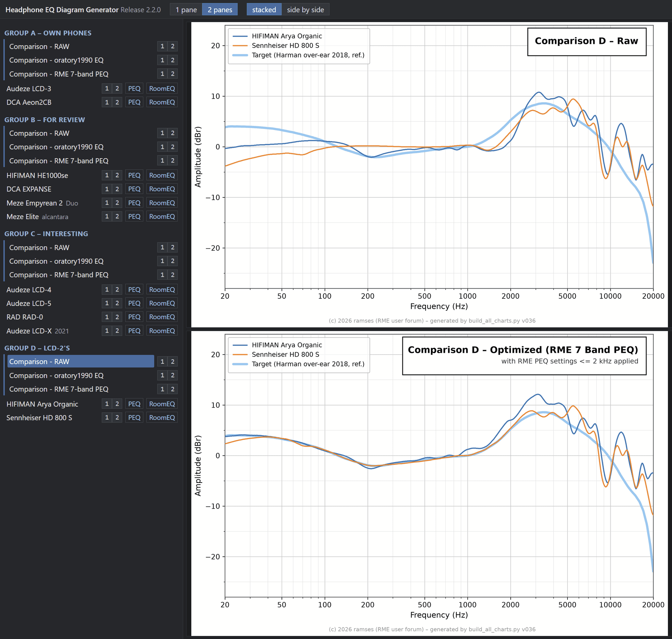Open RoomEQ for Sennheiser HD 800 S

(162, 418)
